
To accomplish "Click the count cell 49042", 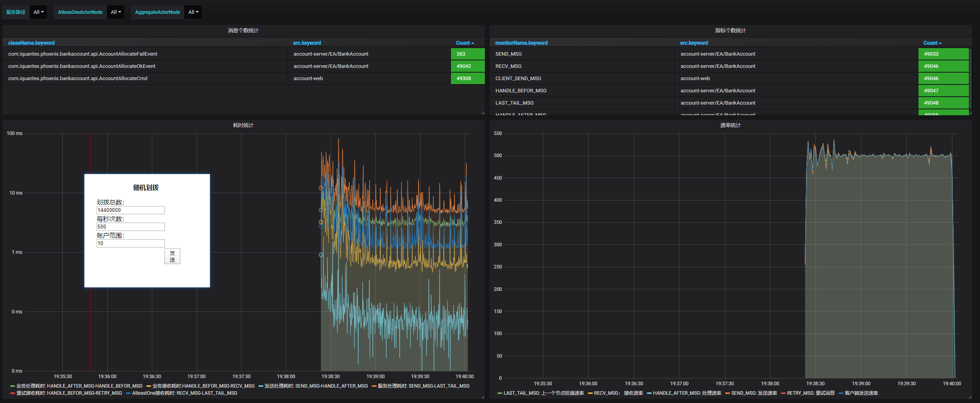I will (468, 66).
